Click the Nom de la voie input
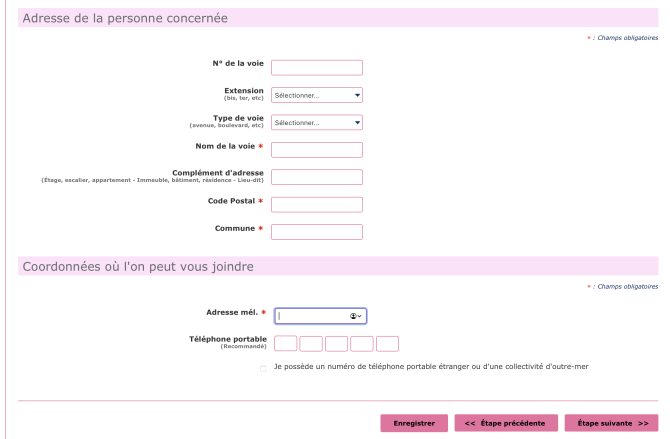This screenshot has width=670, height=439. coord(316,150)
